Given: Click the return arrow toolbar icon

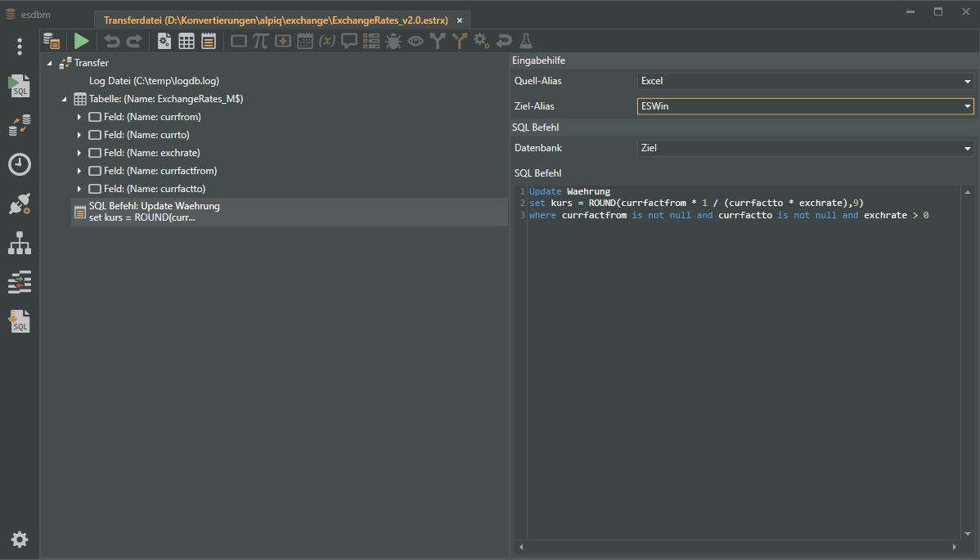Looking at the screenshot, I should coord(504,41).
